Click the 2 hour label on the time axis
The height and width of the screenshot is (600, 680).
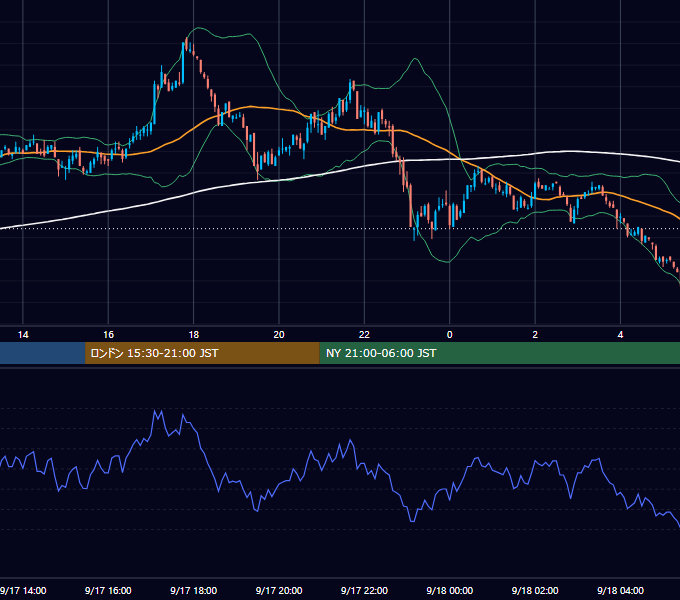[x=535, y=335]
